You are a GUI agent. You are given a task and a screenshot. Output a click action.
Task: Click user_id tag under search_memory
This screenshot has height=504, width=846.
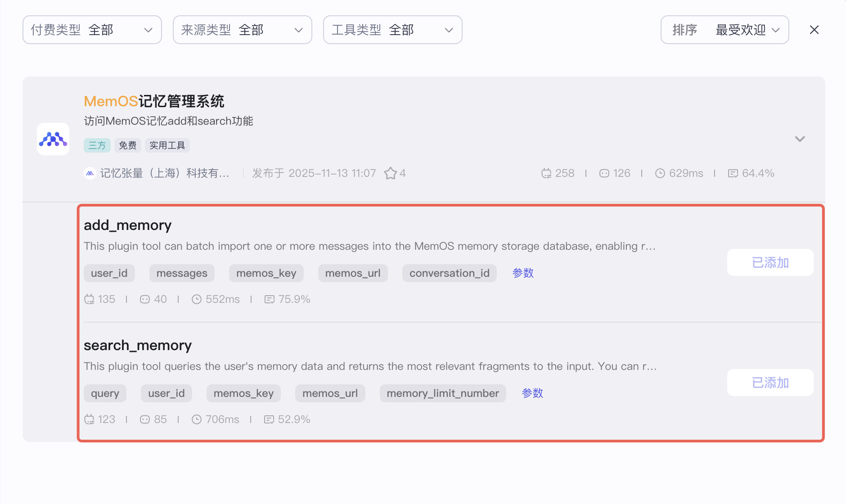click(x=166, y=393)
